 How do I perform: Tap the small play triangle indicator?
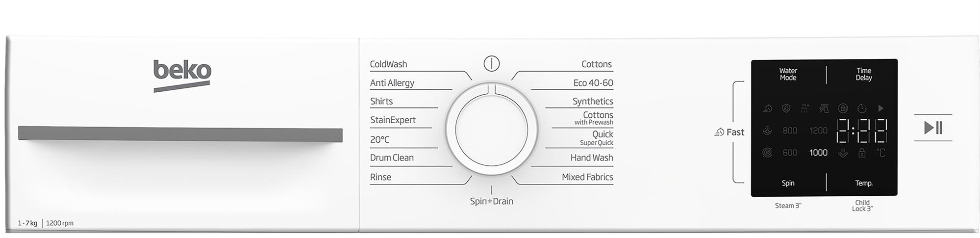880,108
